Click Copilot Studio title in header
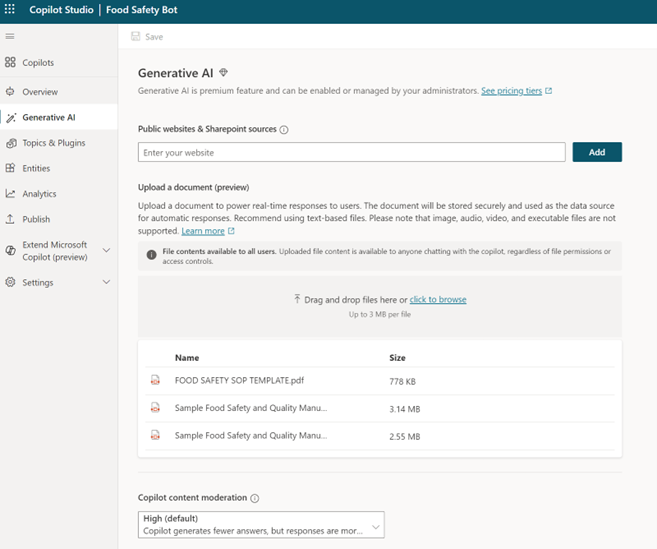 [61, 10]
